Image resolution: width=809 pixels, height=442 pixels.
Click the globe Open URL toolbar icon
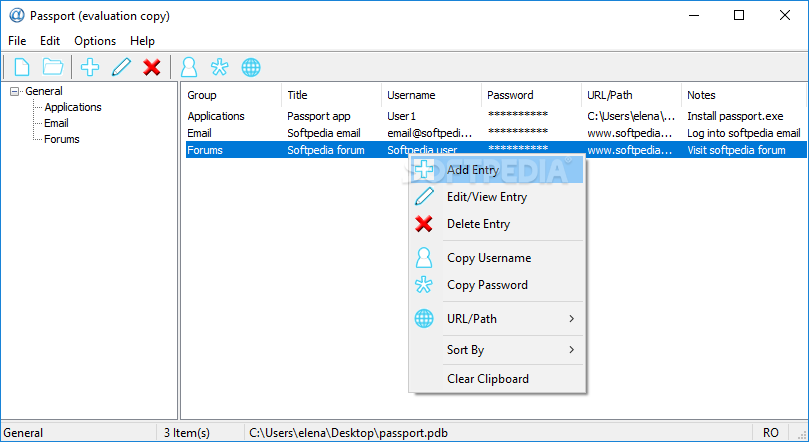[x=251, y=67]
